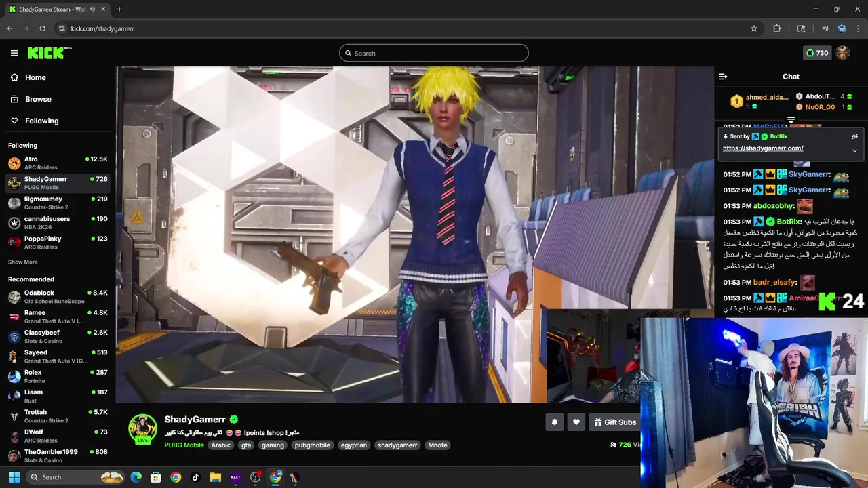868x488 pixels.
Task: Collapse the chat panel
Action: (x=723, y=77)
